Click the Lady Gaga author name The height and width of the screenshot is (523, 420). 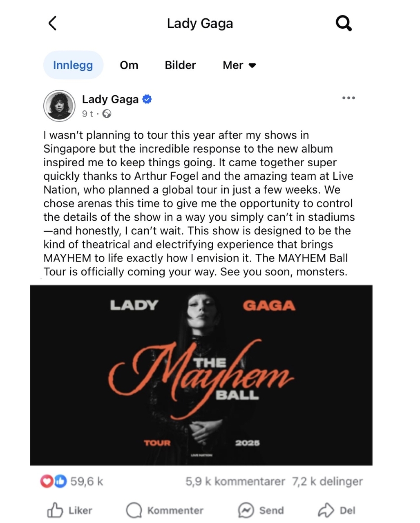point(110,99)
